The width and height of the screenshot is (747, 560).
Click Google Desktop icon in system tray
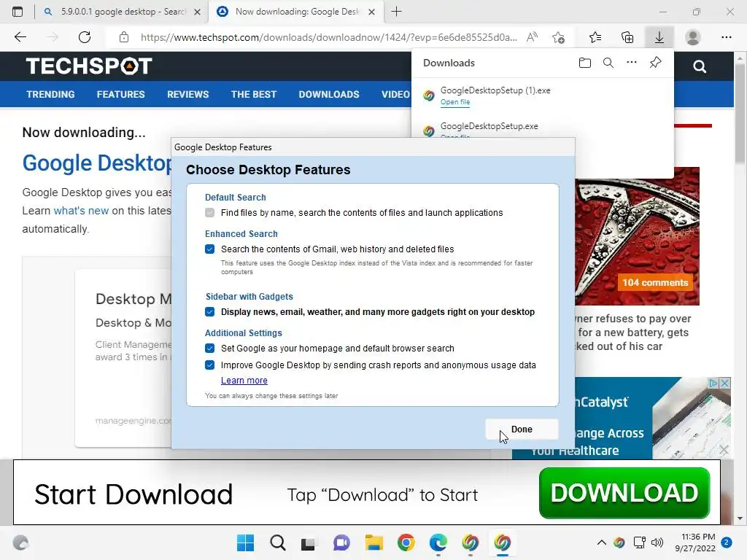point(619,542)
